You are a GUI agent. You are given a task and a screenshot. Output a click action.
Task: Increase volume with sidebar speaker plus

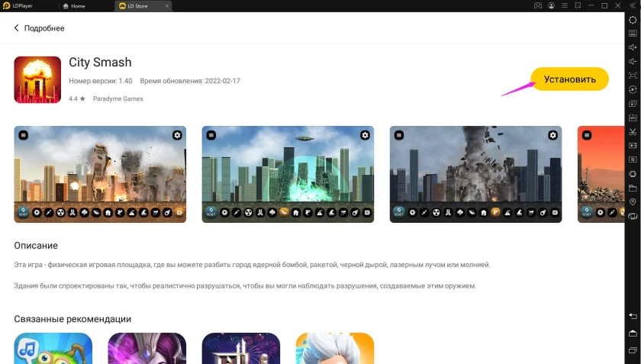pyautogui.click(x=633, y=47)
